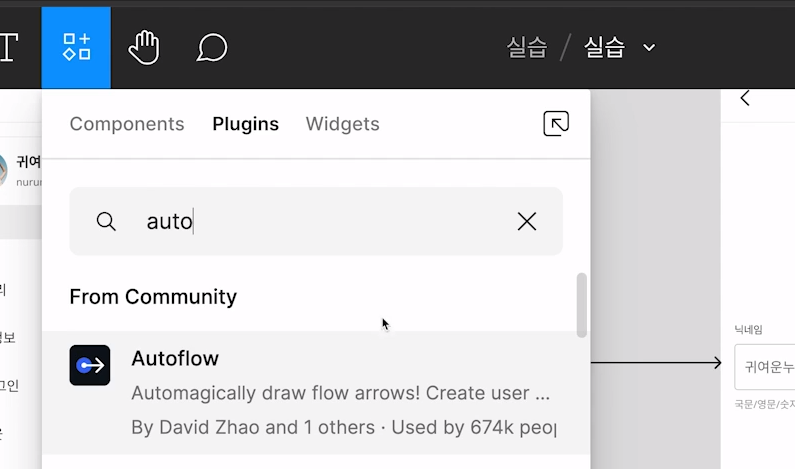Image resolution: width=795 pixels, height=469 pixels.
Task: Select the Plugins tab
Action: tap(245, 124)
